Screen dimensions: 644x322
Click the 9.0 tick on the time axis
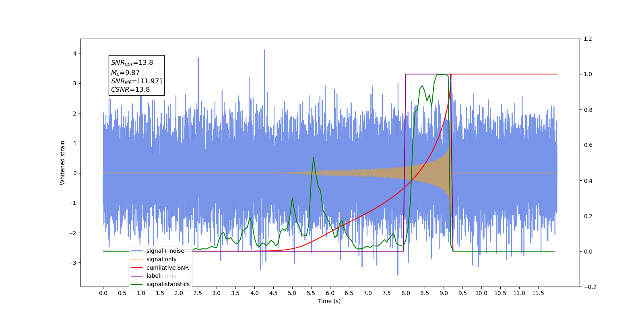444,293
